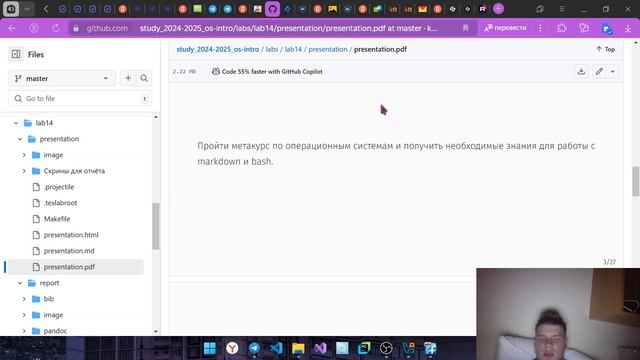640x360 pixels.
Task: Open the edit options dropdown arrow
Action: 613,71
